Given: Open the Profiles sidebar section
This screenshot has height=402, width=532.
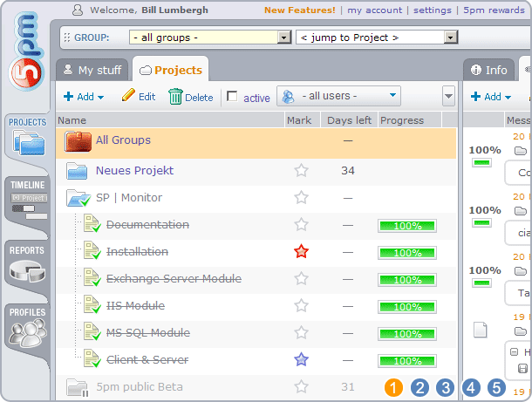Looking at the screenshot, I should 28,327.
